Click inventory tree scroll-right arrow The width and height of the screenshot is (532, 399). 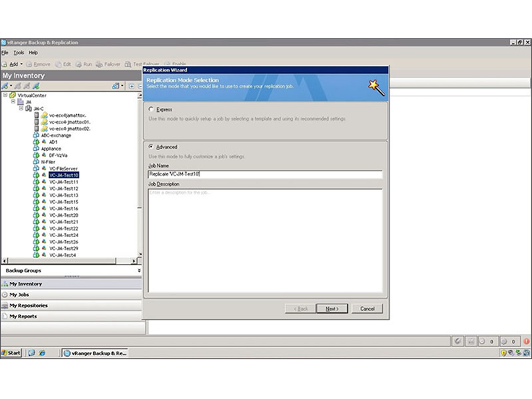click(x=134, y=261)
